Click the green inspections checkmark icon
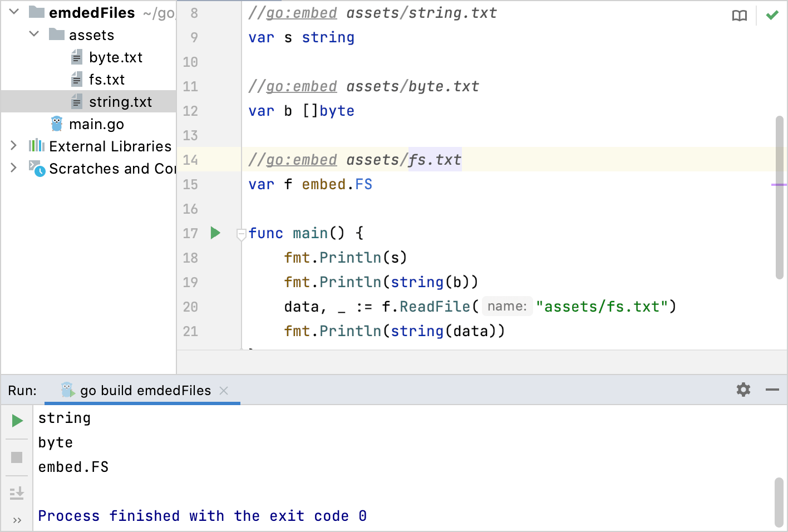 click(772, 16)
